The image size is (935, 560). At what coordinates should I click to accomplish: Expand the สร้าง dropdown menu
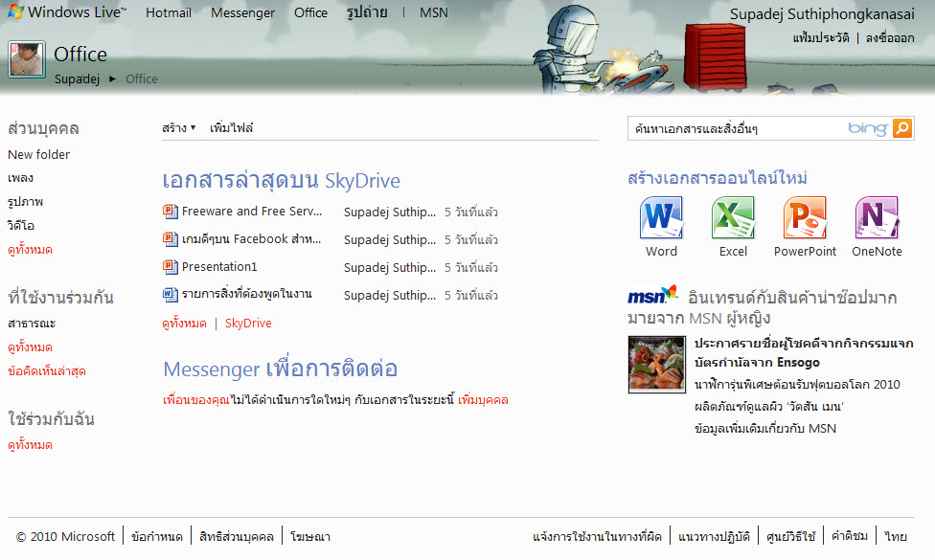coord(179,128)
